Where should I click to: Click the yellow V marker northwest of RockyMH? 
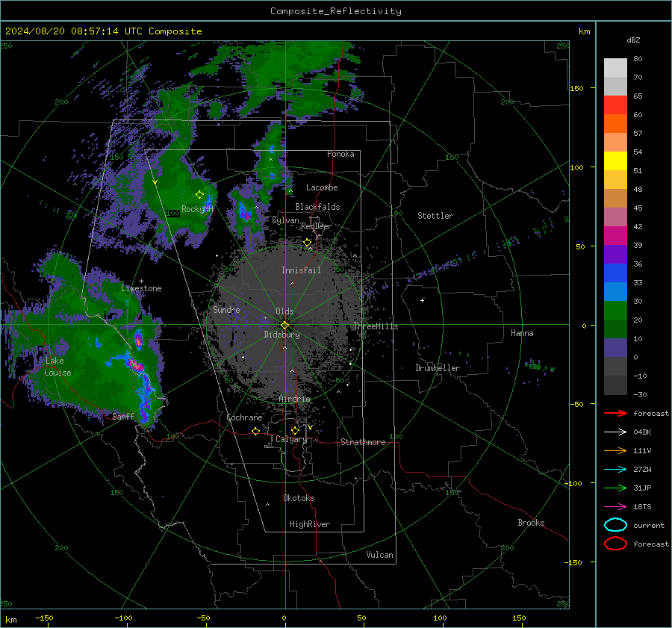pos(155,183)
